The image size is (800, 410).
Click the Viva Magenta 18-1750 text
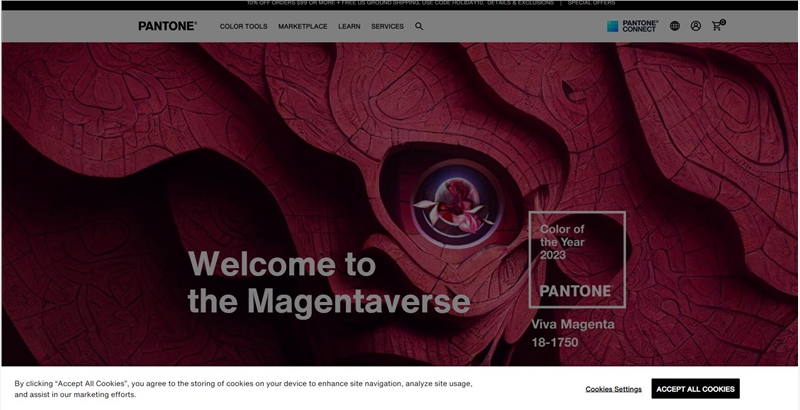click(572, 333)
